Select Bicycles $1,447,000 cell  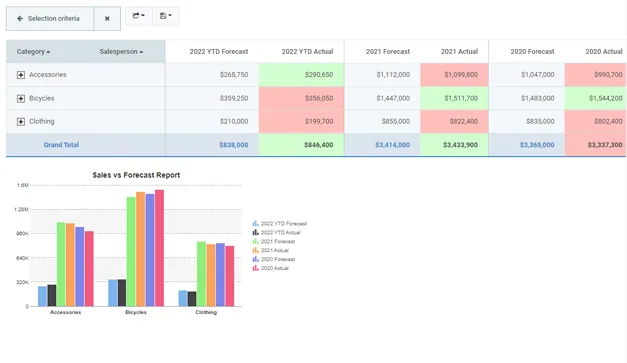(x=382, y=98)
